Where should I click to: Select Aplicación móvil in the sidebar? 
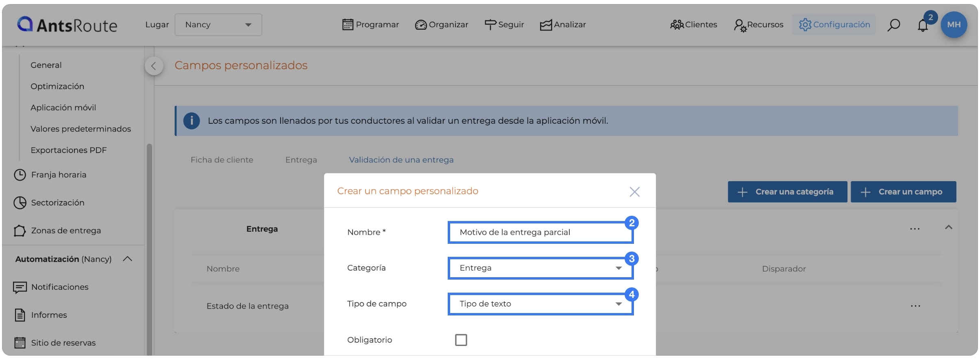tap(63, 107)
